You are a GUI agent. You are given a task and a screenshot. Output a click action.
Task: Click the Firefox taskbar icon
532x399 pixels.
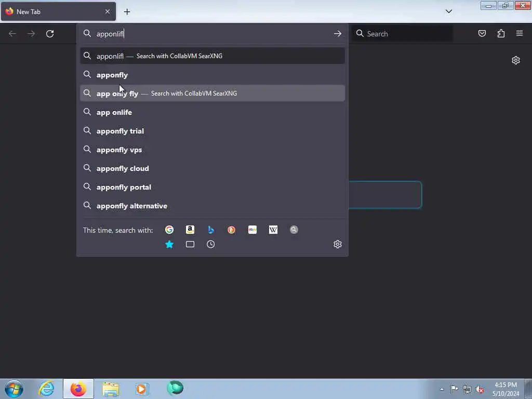(78, 389)
